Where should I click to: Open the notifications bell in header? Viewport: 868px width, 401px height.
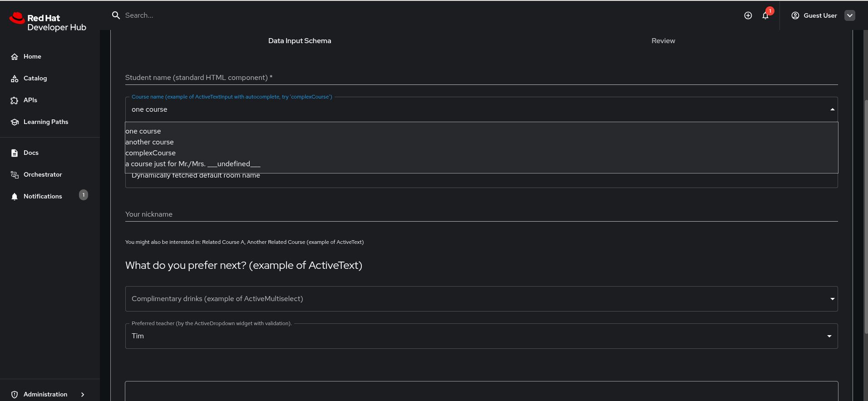click(x=765, y=16)
